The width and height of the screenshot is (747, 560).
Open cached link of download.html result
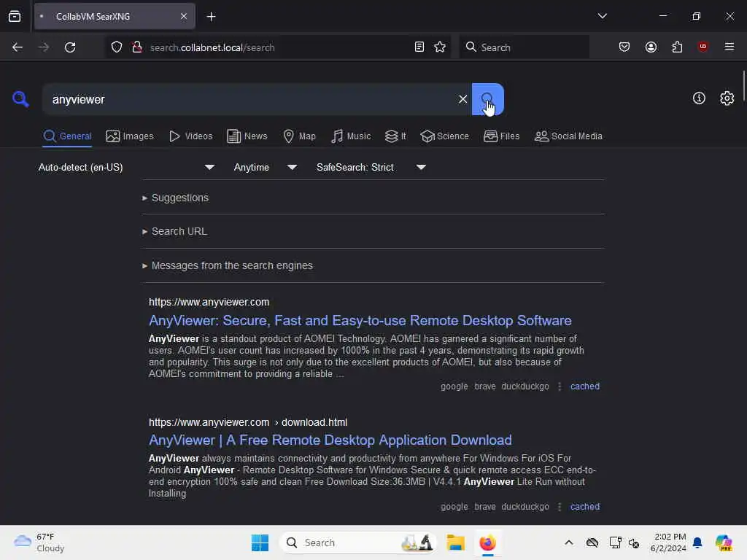click(x=584, y=507)
